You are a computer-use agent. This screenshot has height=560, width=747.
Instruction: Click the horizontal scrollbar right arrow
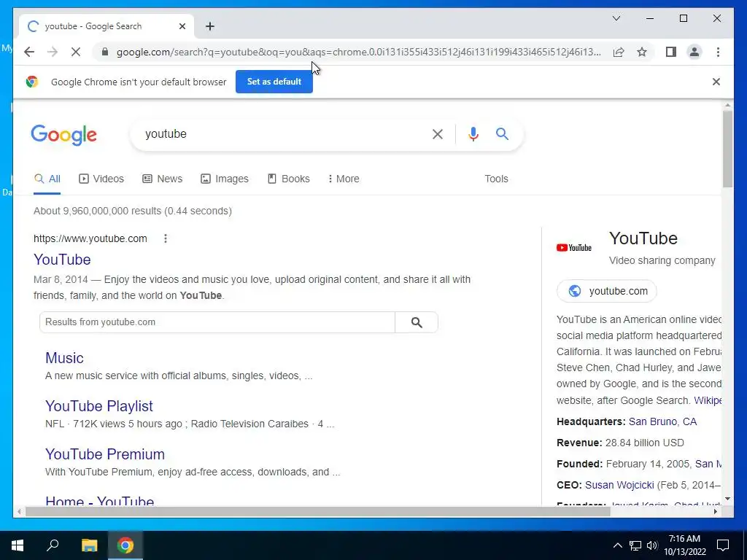click(x=716, y=512)
